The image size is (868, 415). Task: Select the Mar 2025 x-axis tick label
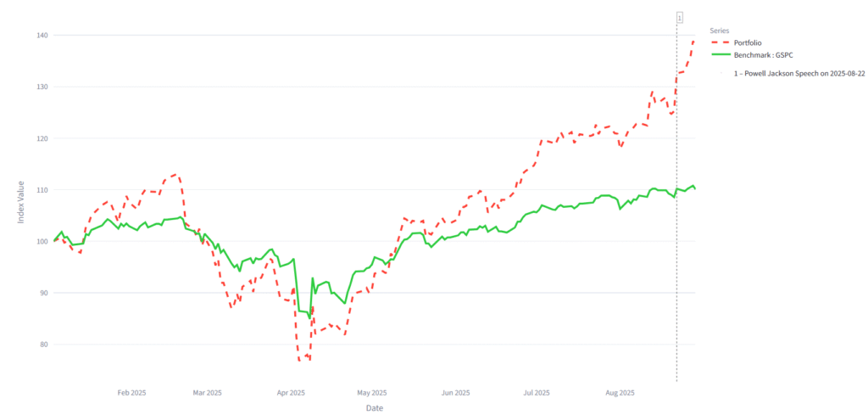[207, 393]
